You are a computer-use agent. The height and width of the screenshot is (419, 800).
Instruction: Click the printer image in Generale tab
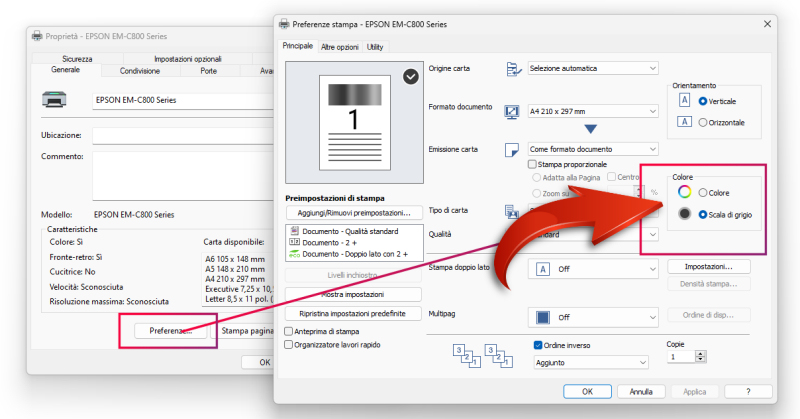click(x=54, y=99)
